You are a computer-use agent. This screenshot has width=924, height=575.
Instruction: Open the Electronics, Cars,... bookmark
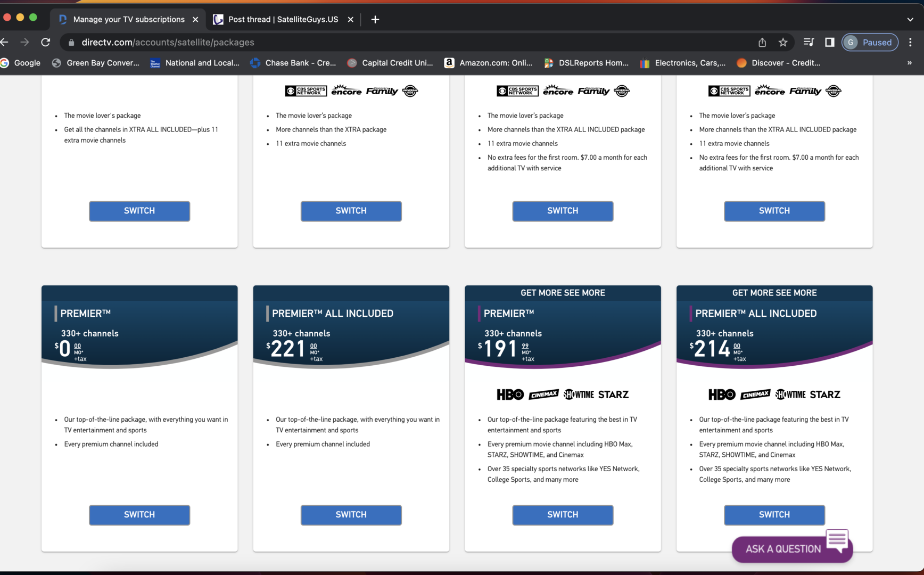682,63
